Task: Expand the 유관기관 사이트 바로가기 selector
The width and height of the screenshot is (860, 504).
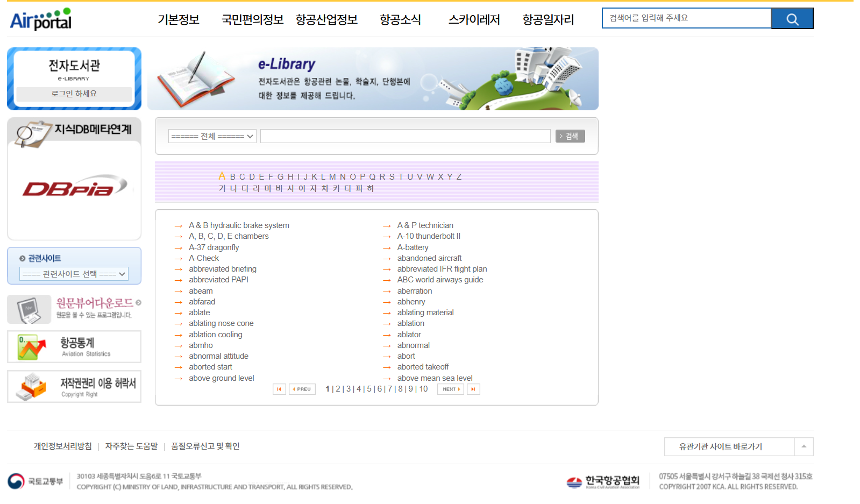Action: tap(804, 446)
